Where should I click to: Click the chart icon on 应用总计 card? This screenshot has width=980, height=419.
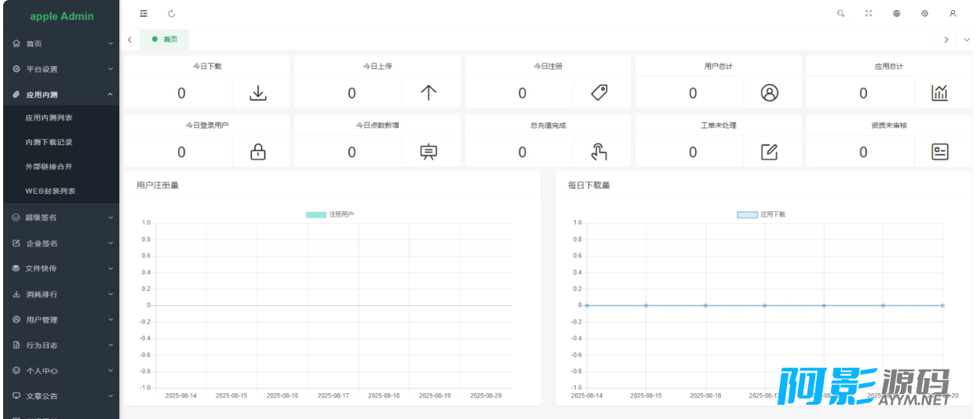(x=940, y=93)
